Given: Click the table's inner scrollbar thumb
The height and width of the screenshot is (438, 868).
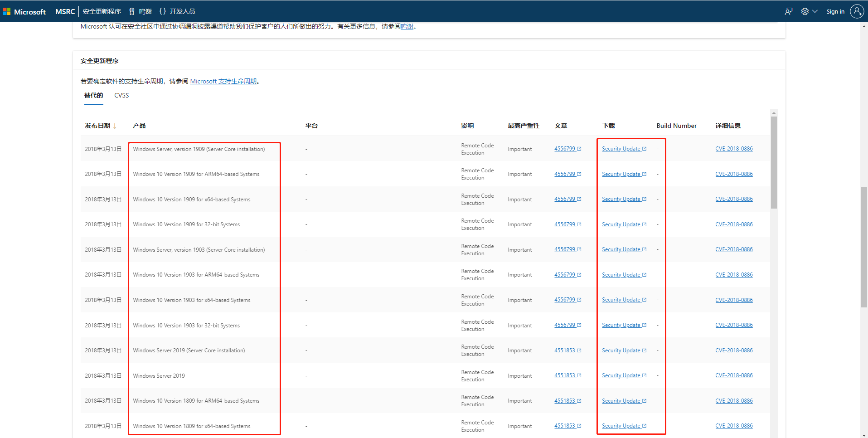Looking at the screenshot, I should point(774,162).
